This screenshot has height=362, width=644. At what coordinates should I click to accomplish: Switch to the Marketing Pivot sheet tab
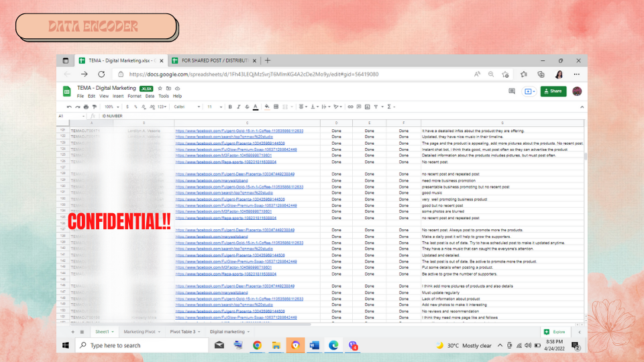click(x=142, y=332)
